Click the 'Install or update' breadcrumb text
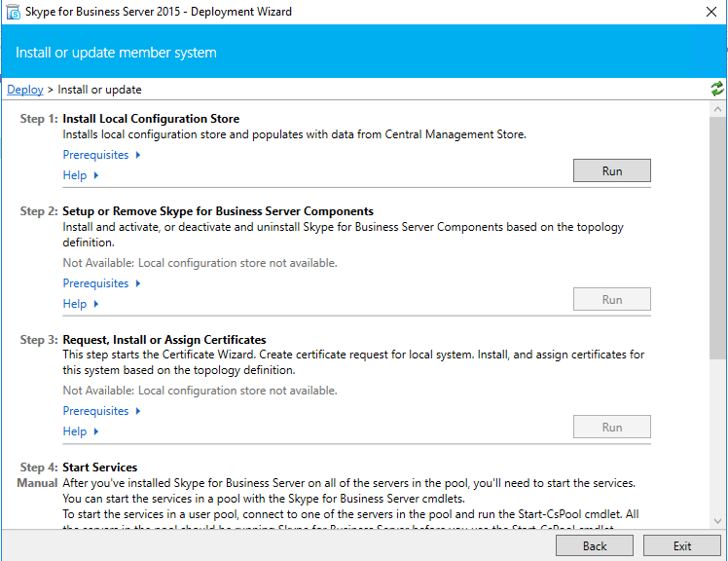Screen dimensions: 728x561 (99, 90)
